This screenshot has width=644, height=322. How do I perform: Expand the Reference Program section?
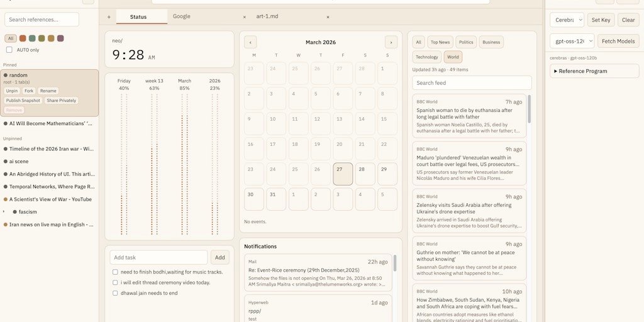[x=594, y=71]
